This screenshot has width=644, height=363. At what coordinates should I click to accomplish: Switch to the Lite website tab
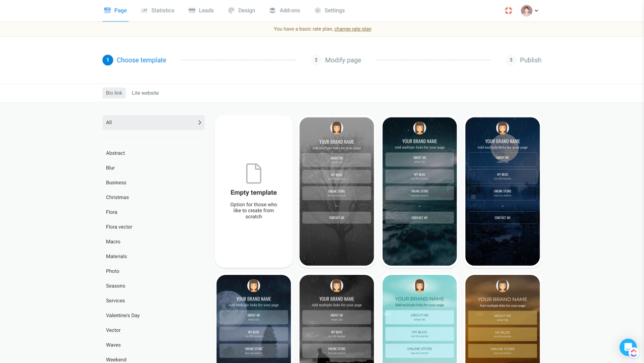pyautogui.click(x=145, y=93)
